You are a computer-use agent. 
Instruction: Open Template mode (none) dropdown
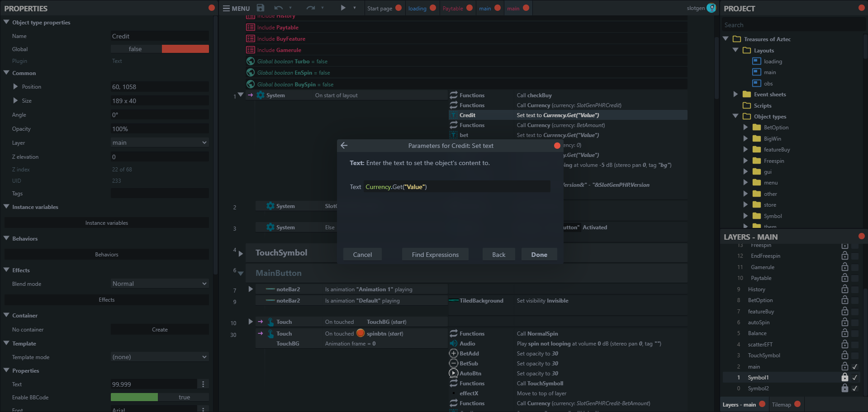[x=160, y=357]
